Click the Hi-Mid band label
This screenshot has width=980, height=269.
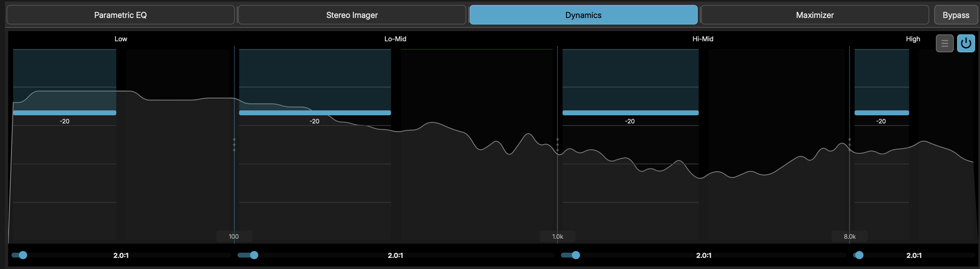[x=703, y=39]
